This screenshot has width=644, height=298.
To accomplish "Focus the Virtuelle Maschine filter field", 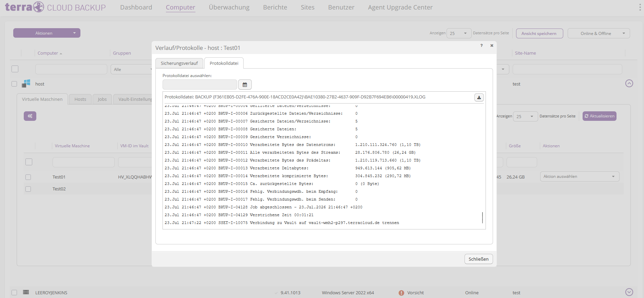I will [83, 162].
